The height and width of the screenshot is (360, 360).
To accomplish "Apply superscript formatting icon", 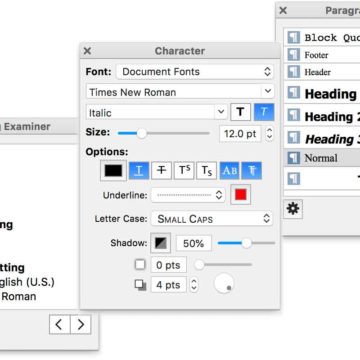I will 184,171.
